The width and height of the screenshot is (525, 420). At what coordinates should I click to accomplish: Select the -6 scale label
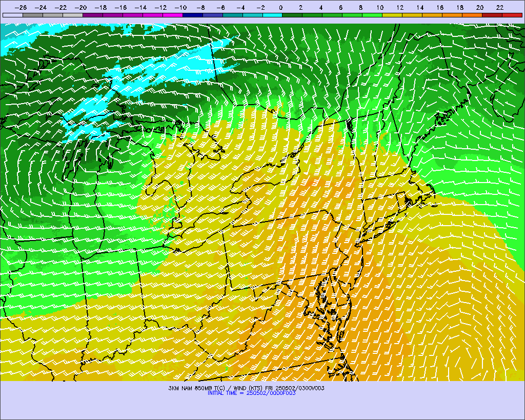pyautogui.click(x=220, y=7)
